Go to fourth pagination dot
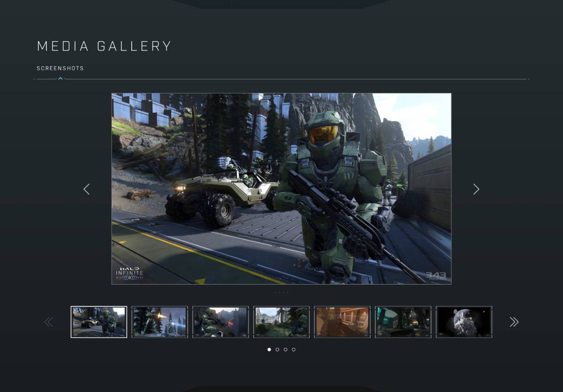This screenshot has width=563, height=392. [x=294, y=349]
